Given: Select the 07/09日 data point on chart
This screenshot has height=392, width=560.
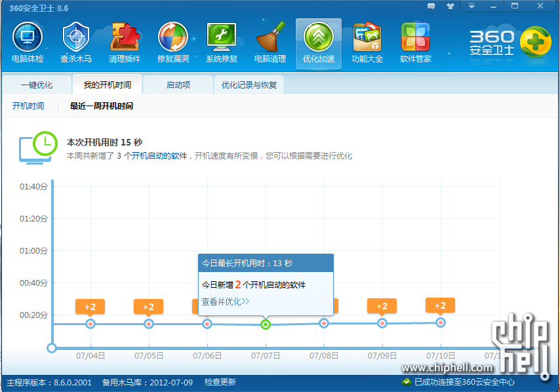Looking at the screenshot, I should tap(382, 323).
